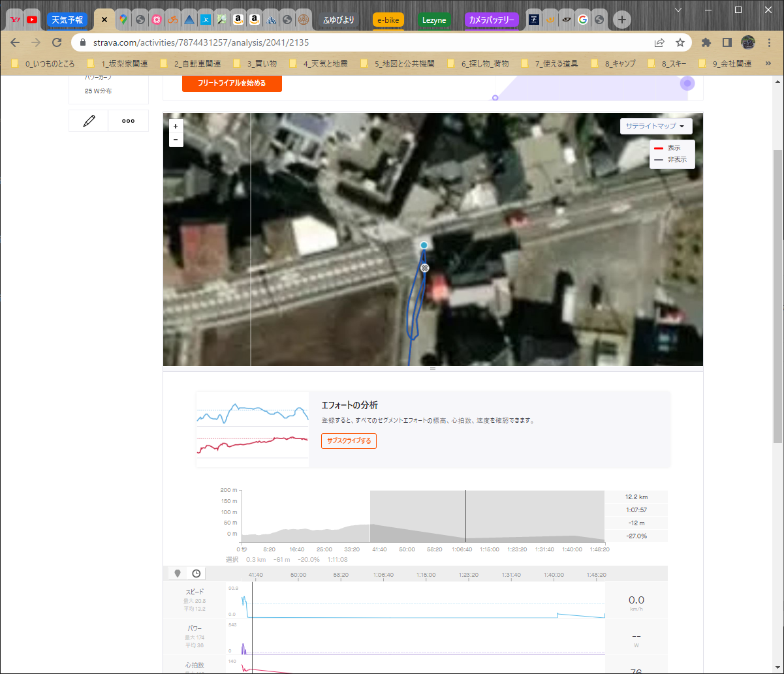Switch chart axis to distance pin icon
This screenshot has height=674, width=784.
pyautogui.click(x=177, y=574)
